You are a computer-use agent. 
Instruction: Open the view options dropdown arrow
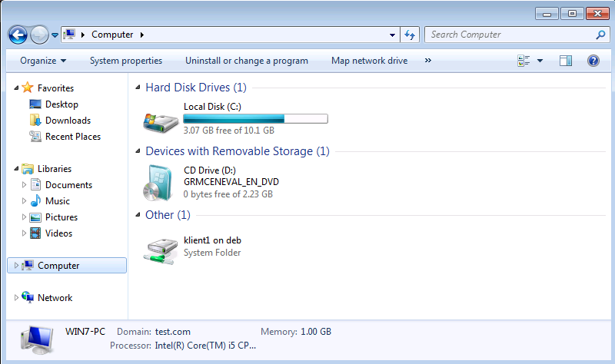tap(540, 61)
